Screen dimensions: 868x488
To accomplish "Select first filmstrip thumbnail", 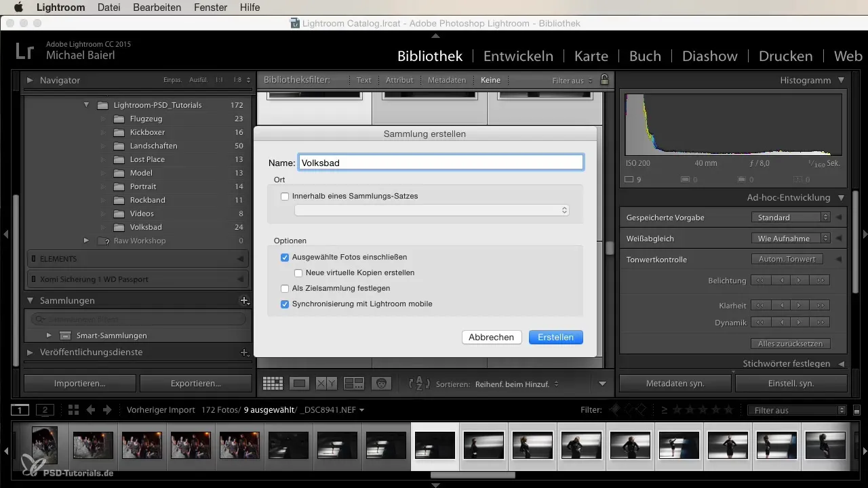I will pyautogui.click(x=44, y=446).
